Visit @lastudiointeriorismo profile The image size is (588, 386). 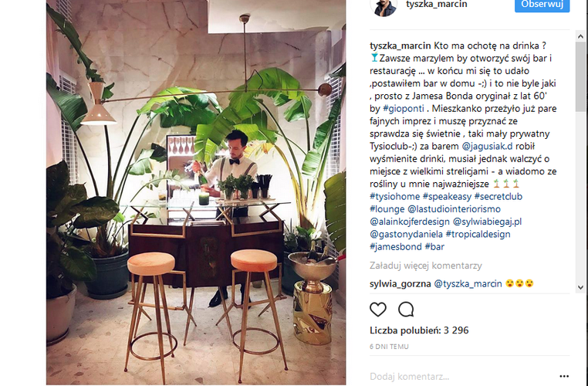pyautogui.click(x=455, y=209)
